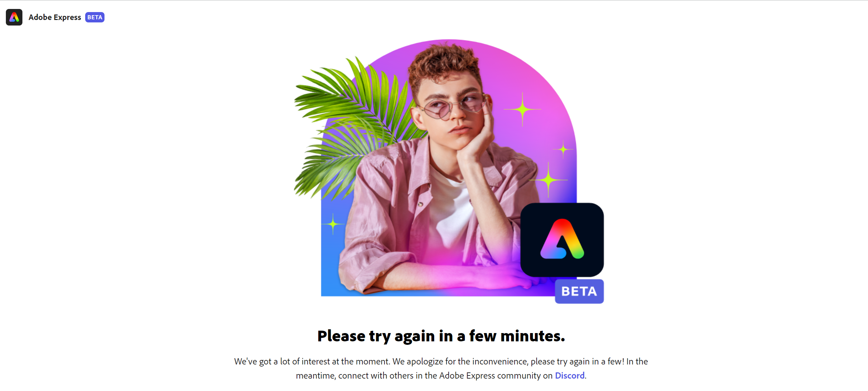The image size is (868, 391).
Task: Click the forearm resting on the table
Action: point(448,276)
